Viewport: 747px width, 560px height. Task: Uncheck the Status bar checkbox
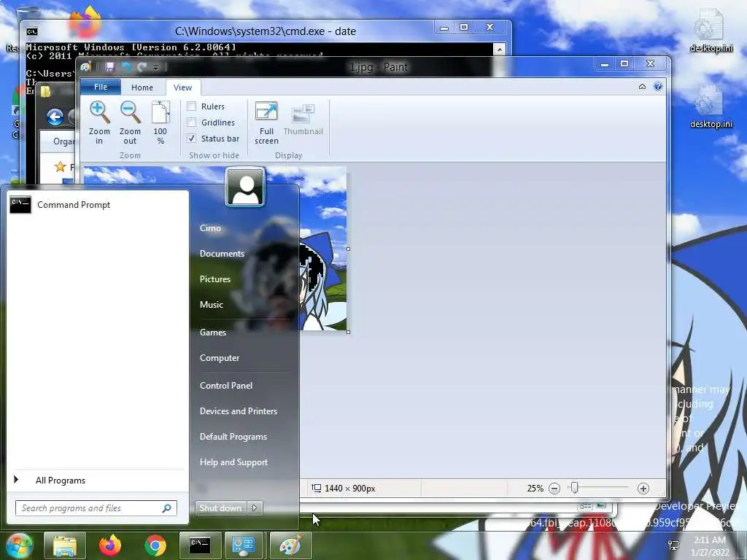coord(192,139)
